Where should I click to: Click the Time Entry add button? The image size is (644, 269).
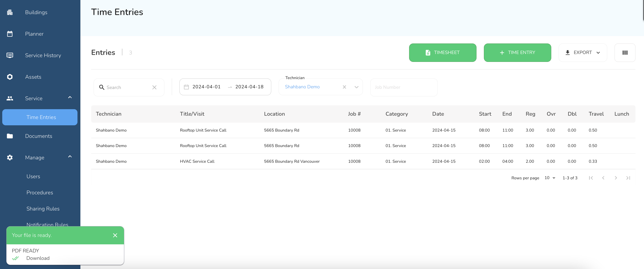517,53
